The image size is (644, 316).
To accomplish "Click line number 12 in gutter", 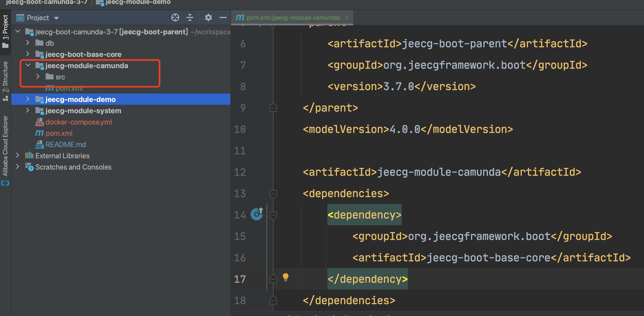I will [x=240, y=172].
